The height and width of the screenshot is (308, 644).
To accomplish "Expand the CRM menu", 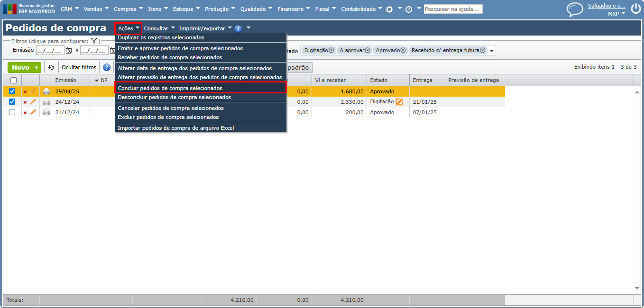I will coord(69,9).
